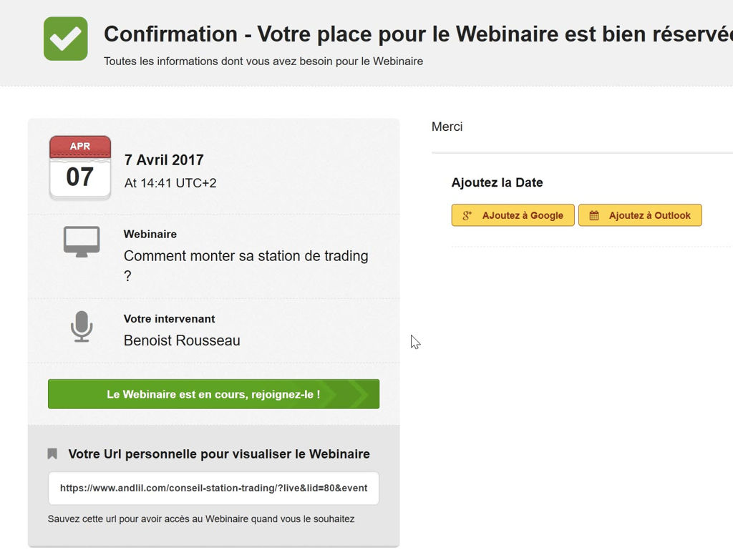
Task: Click the presenter name Benoist Rousseau
Action: 182,340
